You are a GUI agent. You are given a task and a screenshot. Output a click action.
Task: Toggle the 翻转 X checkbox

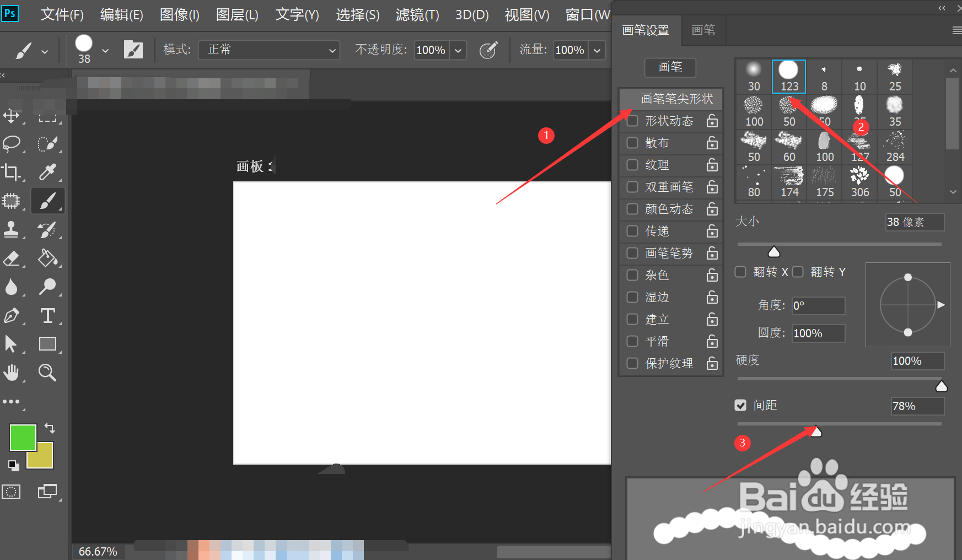coord(740,272)
